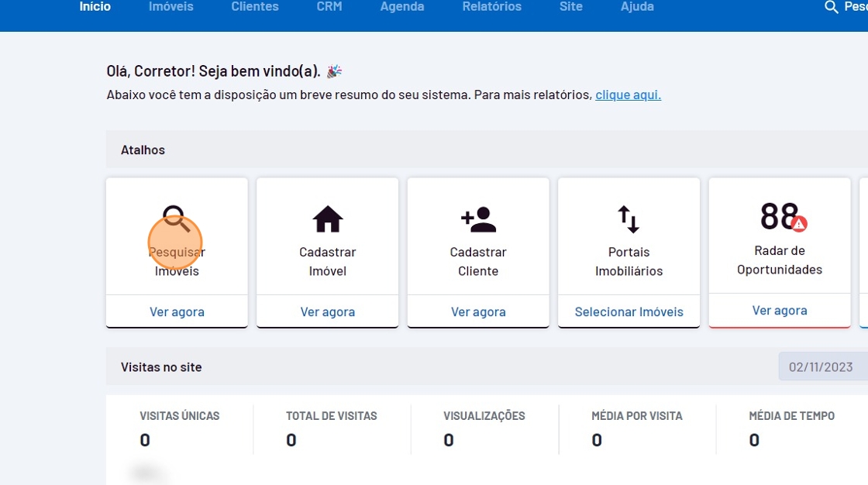Click the add-person icon for Cadastrar Cliente
Screen dimensions: 868x485
tap(478, 220)
